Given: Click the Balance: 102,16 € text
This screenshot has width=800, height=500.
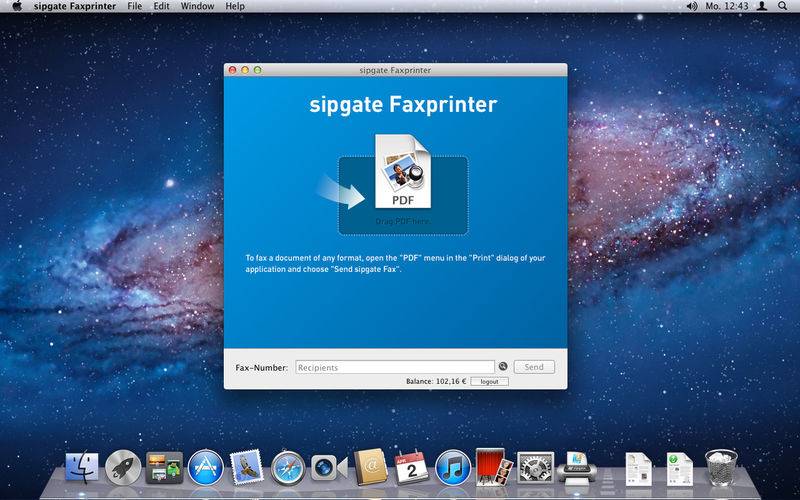Looking at the screenshot, I should click(x=436, y=381).
